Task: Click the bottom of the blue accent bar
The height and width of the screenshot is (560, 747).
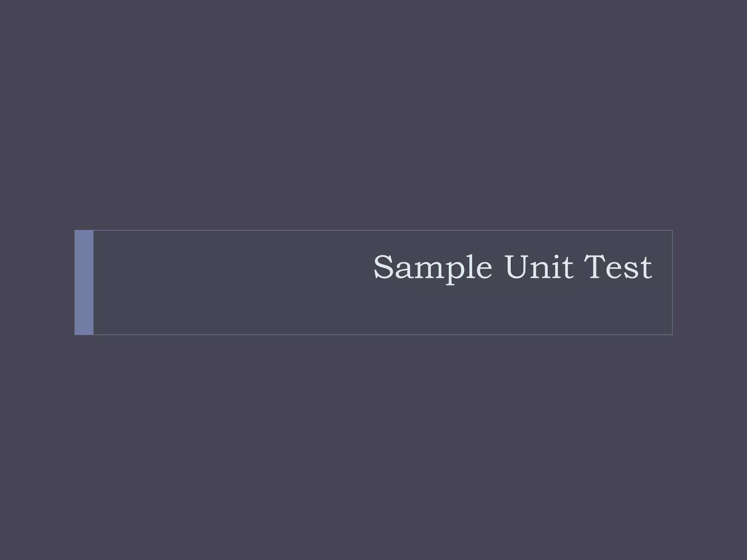Action: (84, 330)
